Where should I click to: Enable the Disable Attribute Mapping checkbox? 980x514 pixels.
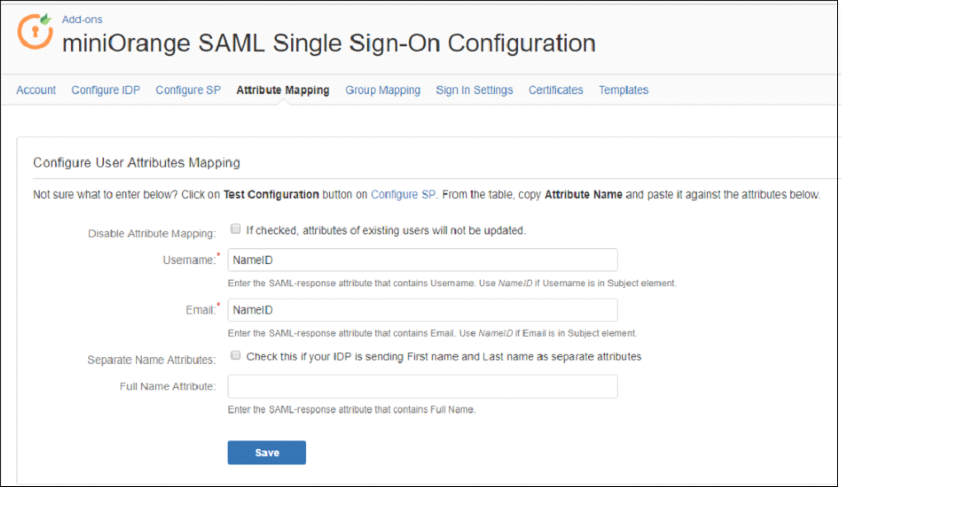[236, 229]
